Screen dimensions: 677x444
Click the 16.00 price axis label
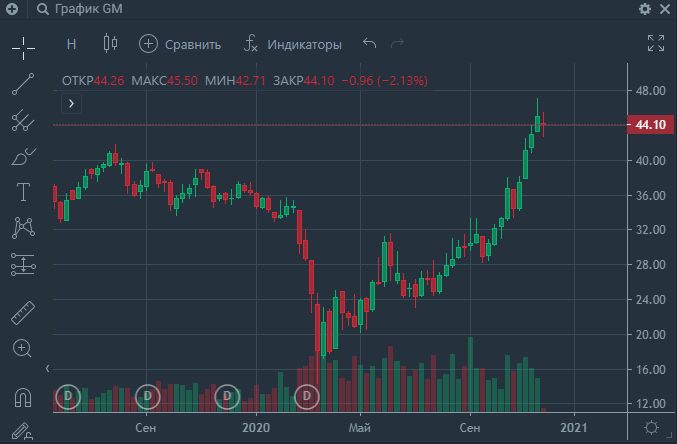pos(650,370)
